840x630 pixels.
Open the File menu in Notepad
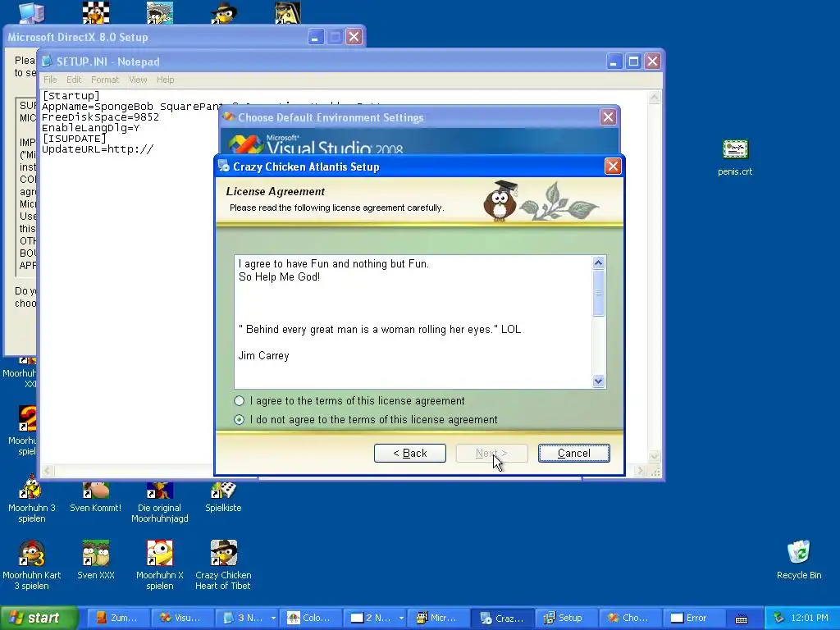coord(50,80)
